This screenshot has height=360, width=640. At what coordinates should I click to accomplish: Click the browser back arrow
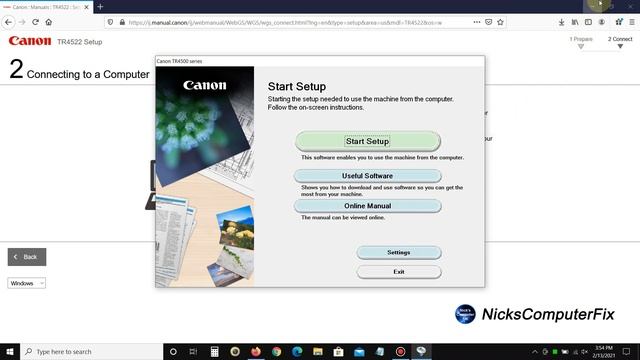pyautogui.click(x=9, y=22)
